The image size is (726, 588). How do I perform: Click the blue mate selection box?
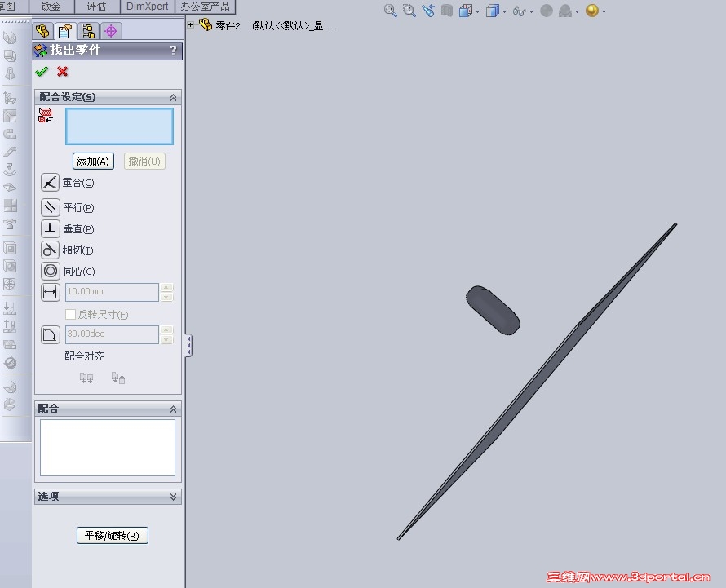tap(119, 126)
